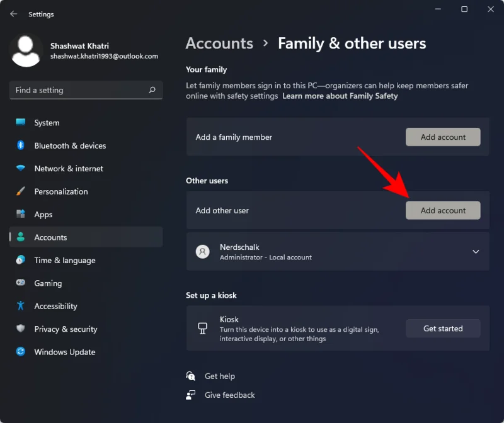Open Gaming settings

tap(48, 283)
